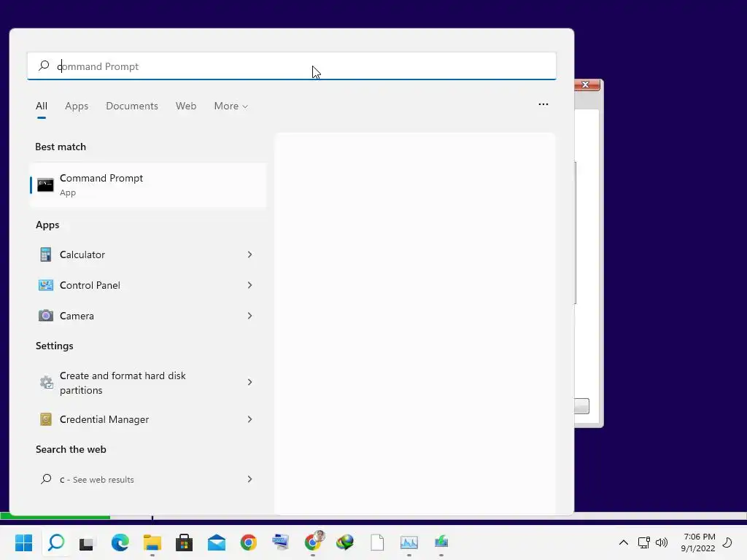This screenshot has height=560, width=747.
Task: Click the search text input field
Action: point(292,66)
